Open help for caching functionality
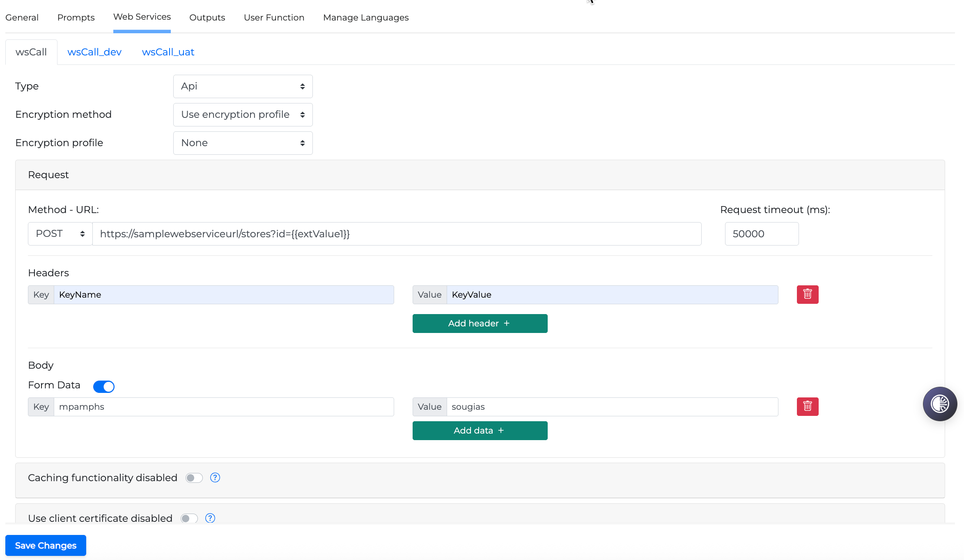This screenshot has height=560, width=964. 215,477
